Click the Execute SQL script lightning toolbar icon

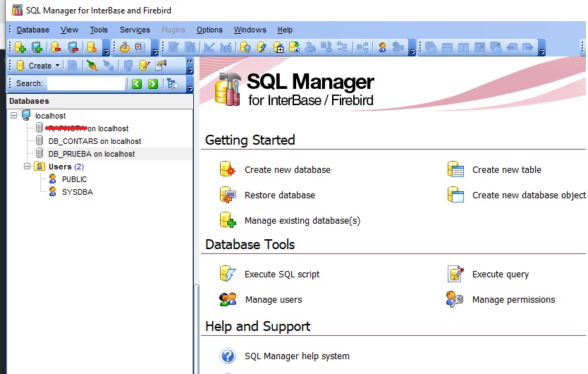click(262, 47)
